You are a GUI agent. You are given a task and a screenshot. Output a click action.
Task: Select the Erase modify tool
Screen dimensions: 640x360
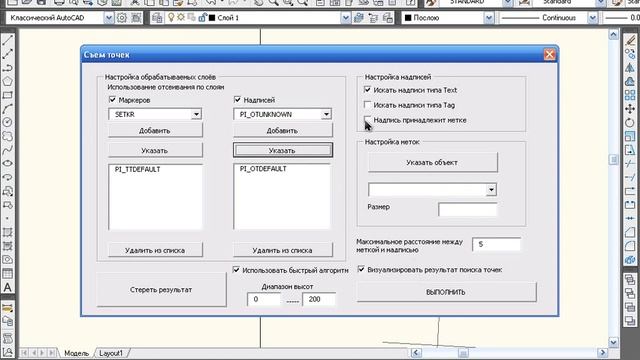pos(630,40)
